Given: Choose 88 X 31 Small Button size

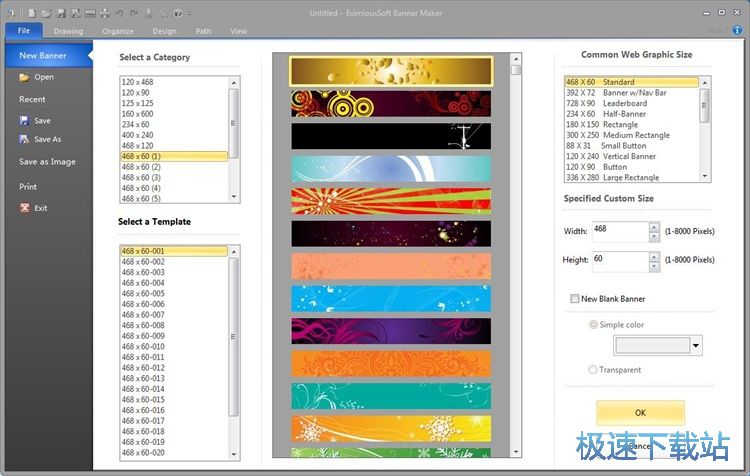Looking at the screenshot, I should pos(631,146).
